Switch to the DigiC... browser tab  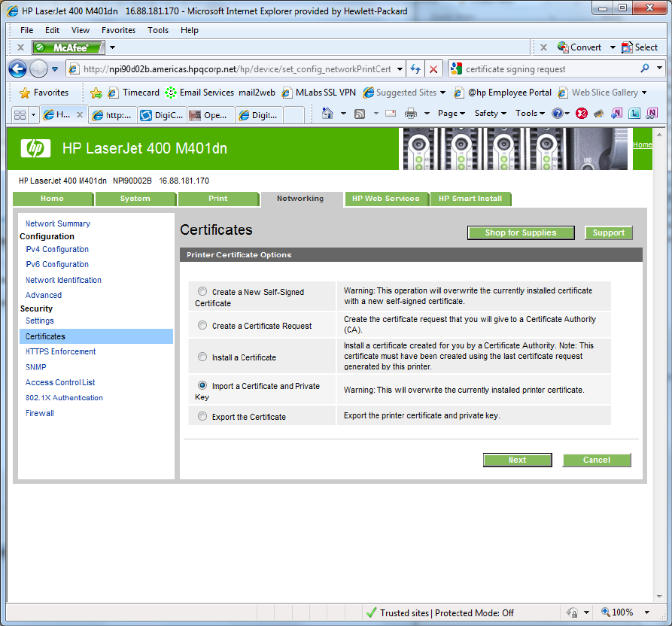coord(163,115)
